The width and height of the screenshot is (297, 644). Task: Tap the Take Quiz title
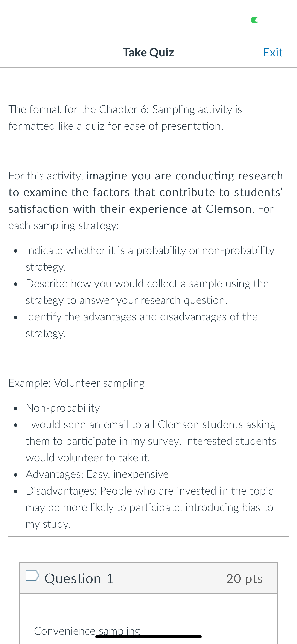click(x=148, y=53)
